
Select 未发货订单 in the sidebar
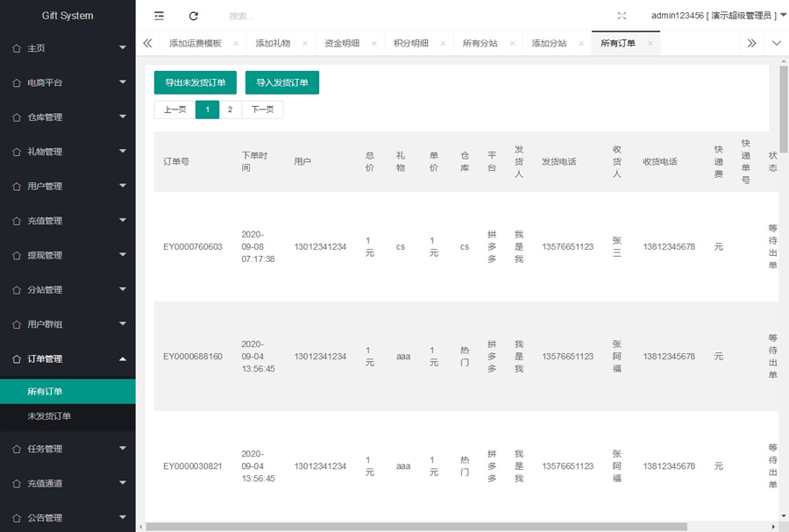[x=49, y=416]
